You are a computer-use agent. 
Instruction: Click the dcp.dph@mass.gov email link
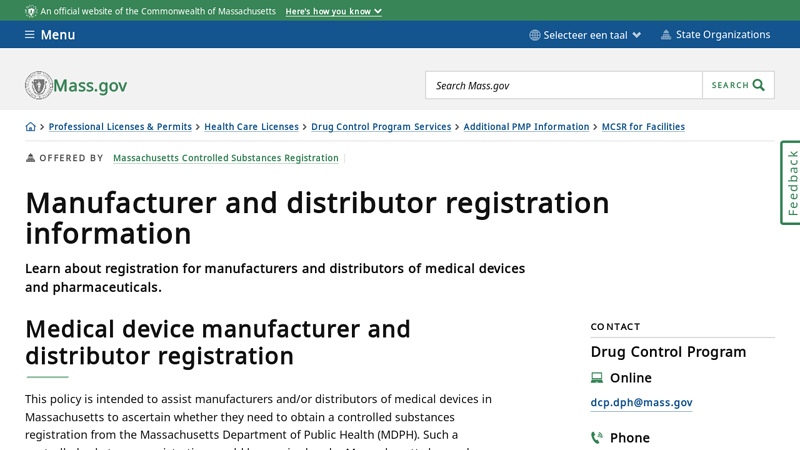point(641,403)
